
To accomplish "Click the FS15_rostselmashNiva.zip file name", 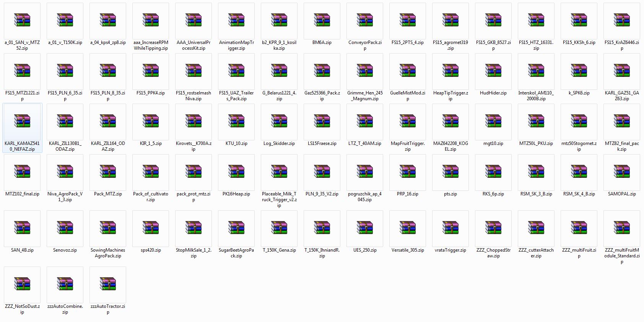I will click(194, 96).
